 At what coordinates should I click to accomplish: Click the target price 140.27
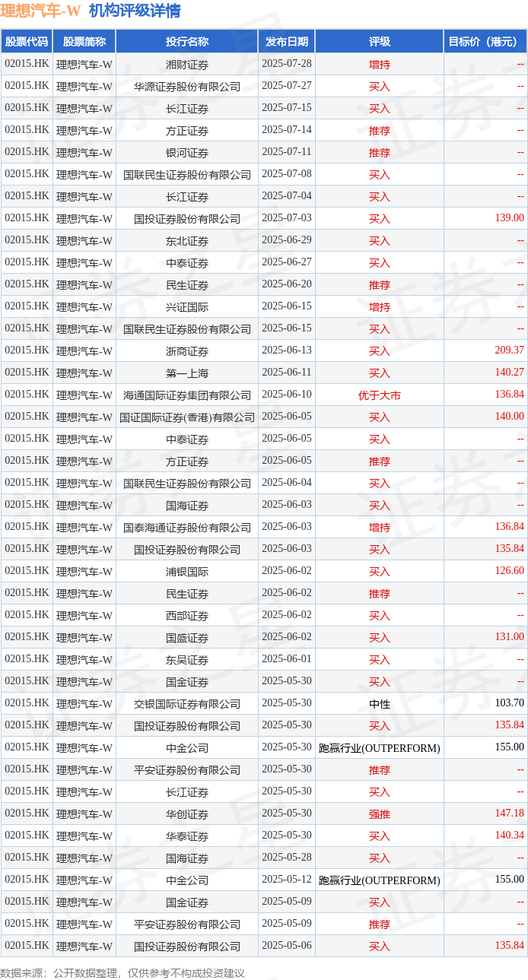(x=509, y=373)
